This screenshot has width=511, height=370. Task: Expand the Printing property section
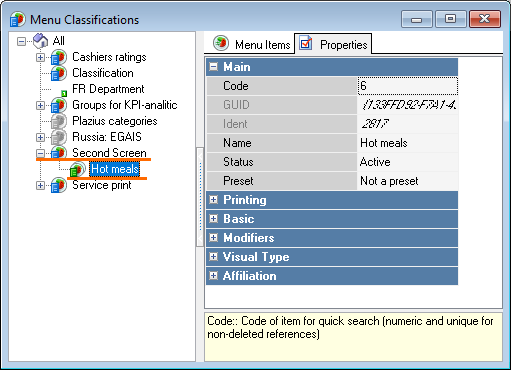pos(213,200)
